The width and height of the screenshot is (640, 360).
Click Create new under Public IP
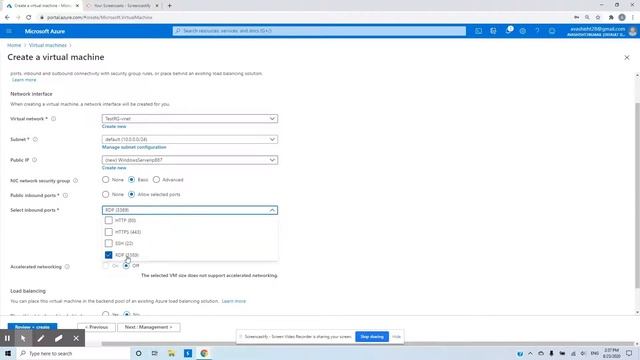point(114,168)
